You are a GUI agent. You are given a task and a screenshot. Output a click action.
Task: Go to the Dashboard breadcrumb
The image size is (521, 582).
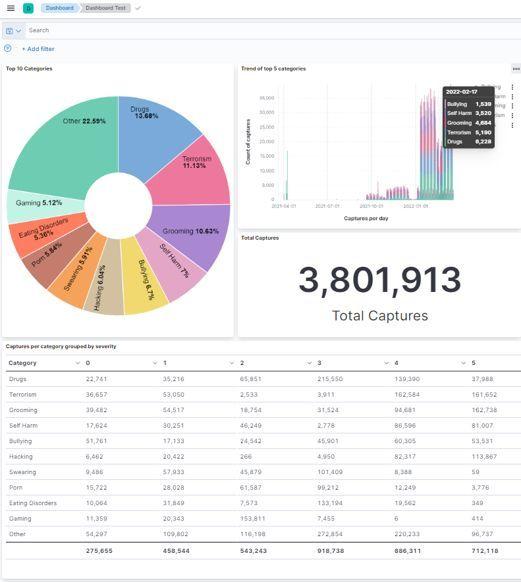click(x=60, y=8)
